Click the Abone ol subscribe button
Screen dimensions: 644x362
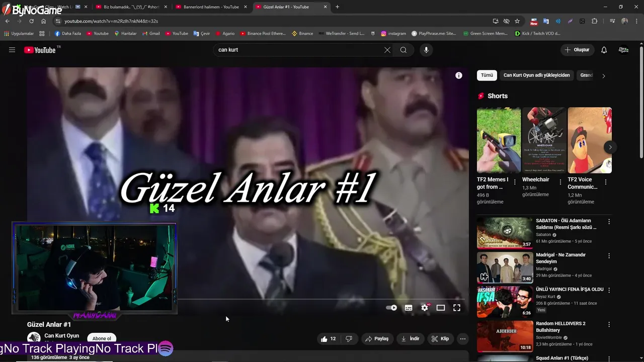[102, 338]
